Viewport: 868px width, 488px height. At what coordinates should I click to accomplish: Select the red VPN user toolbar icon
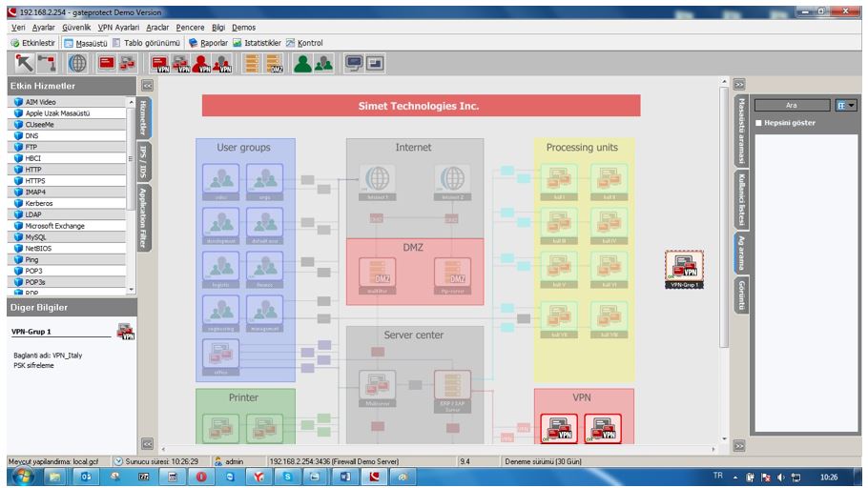[x=203, y=64]
